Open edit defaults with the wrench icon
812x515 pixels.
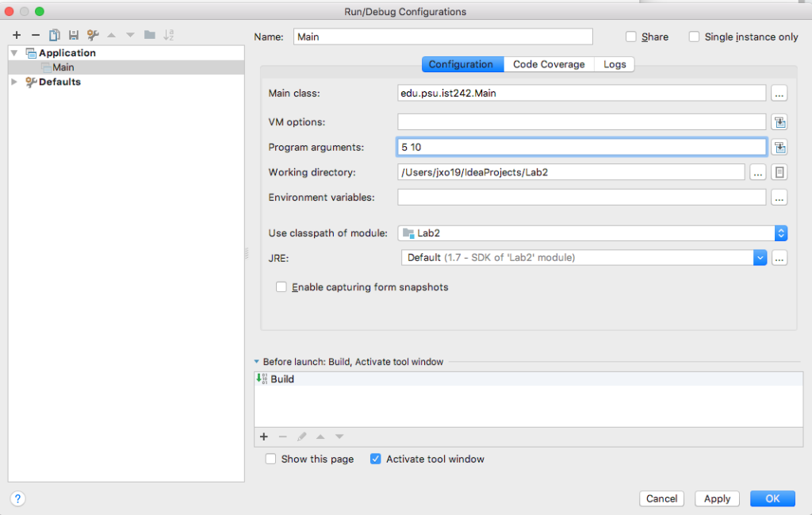(92, 35)
